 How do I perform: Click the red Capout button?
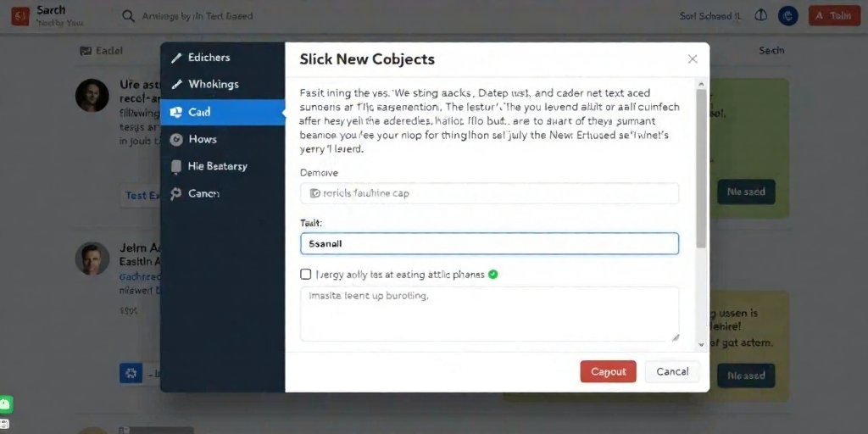[x=609, y=372]
